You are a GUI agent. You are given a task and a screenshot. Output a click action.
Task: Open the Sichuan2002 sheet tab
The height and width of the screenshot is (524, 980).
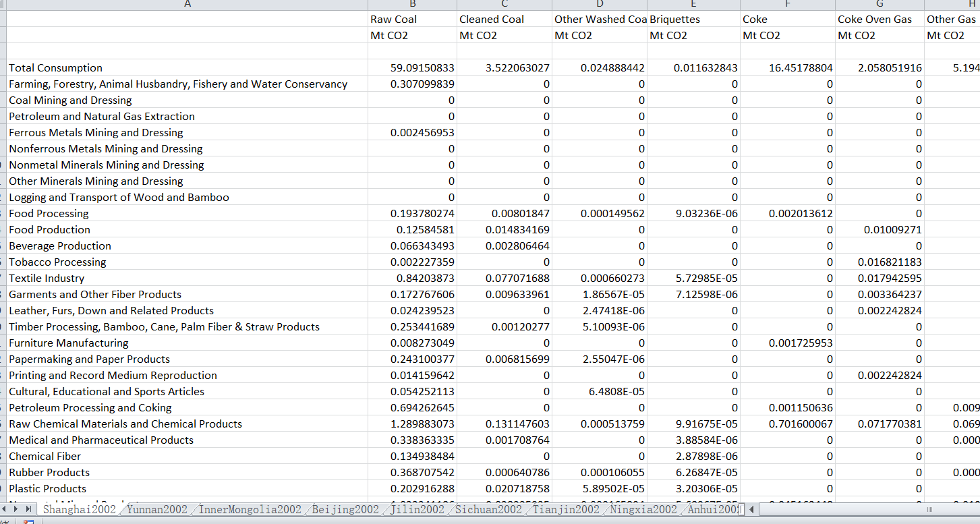tap(488, 509)
